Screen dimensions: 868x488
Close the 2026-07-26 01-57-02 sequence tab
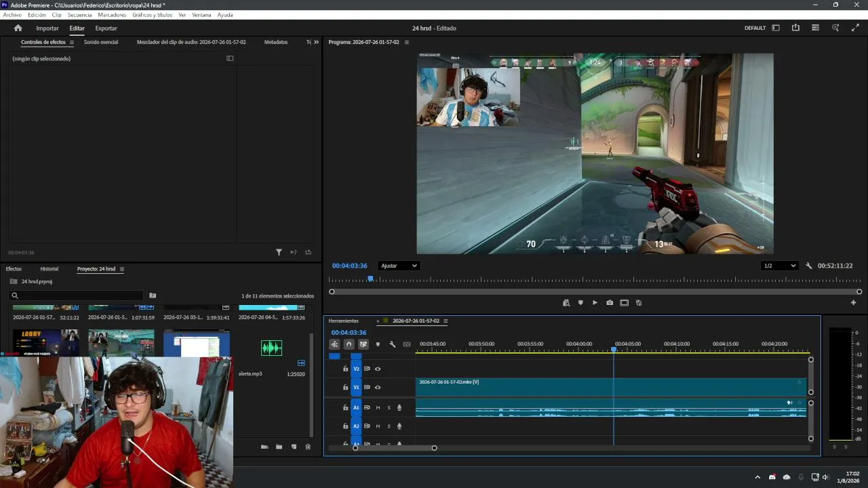pyautogui.click(x=378, y=321)
